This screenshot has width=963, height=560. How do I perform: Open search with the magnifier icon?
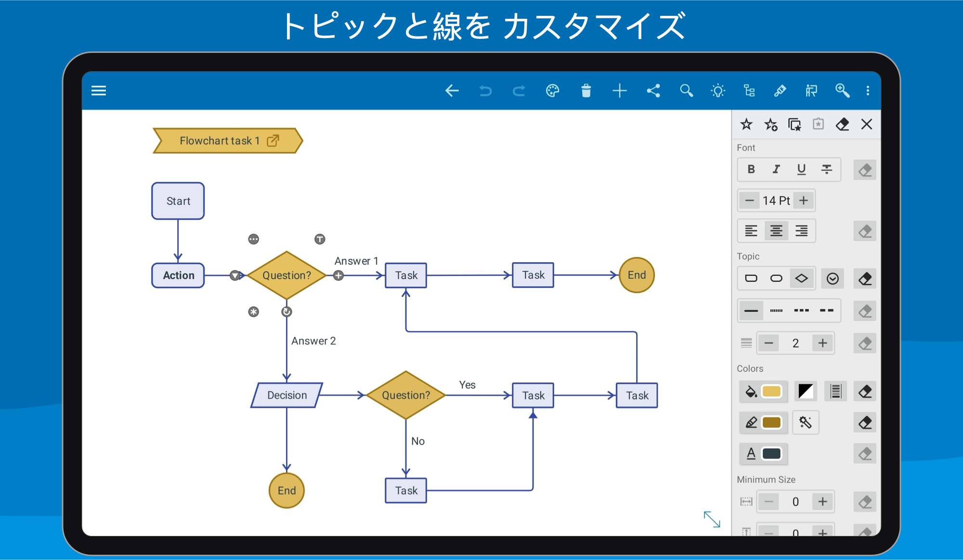coord(686,90)
